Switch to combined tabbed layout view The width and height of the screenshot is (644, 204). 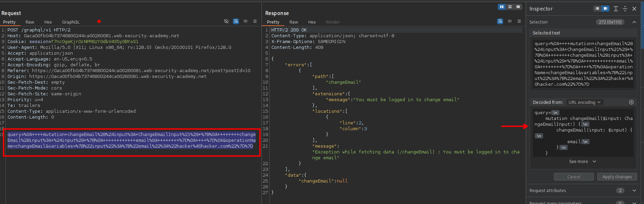[518, 7]
